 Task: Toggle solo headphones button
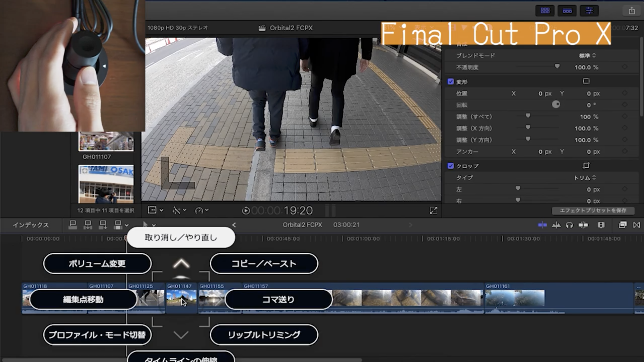tap(570, 225)
